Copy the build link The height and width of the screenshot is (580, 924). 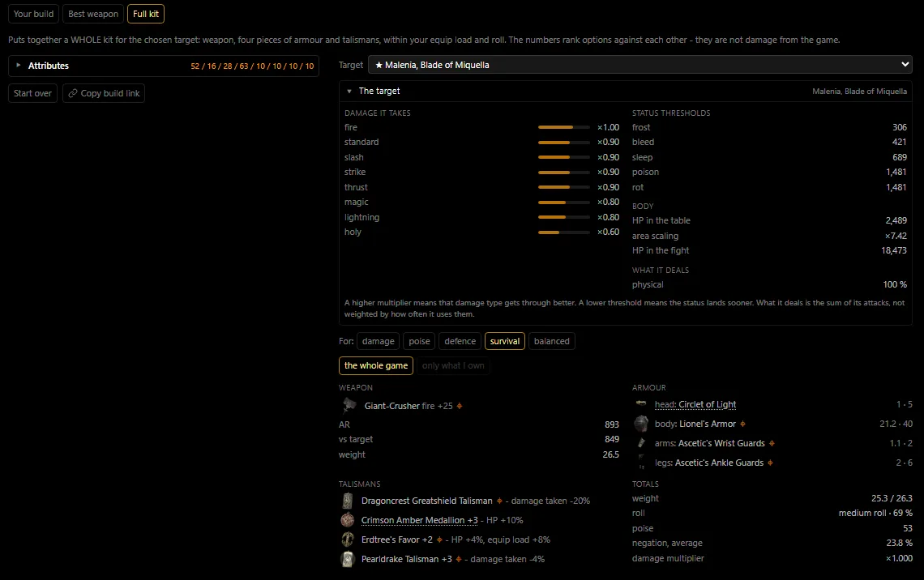click(x=104, y=93)
